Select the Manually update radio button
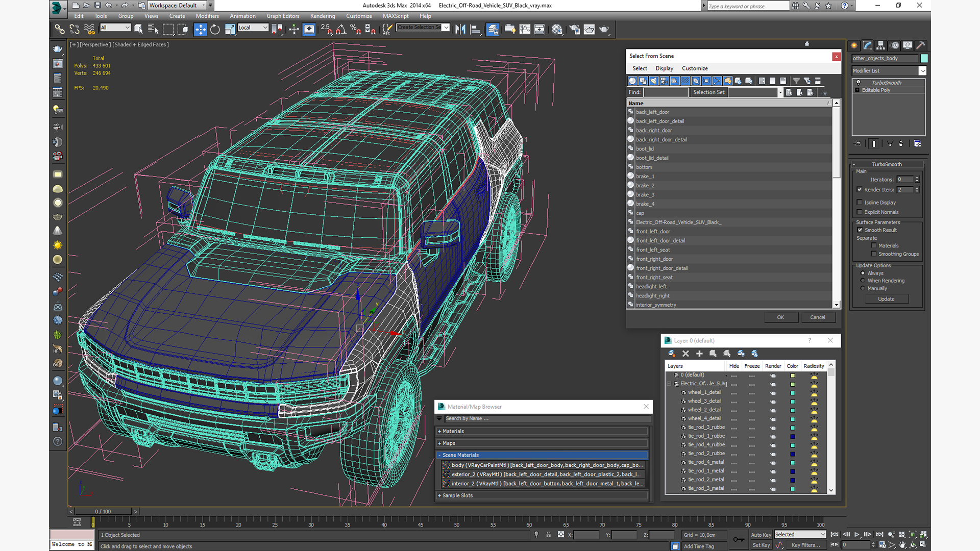This screenshot has width=980, height=551. tap(863, 288)
